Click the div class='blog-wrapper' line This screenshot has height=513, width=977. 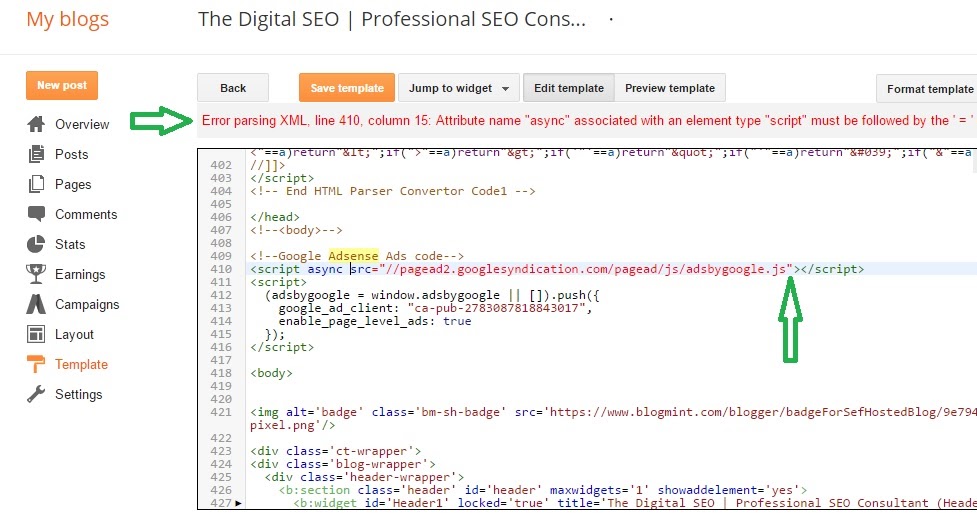point(343,464)
